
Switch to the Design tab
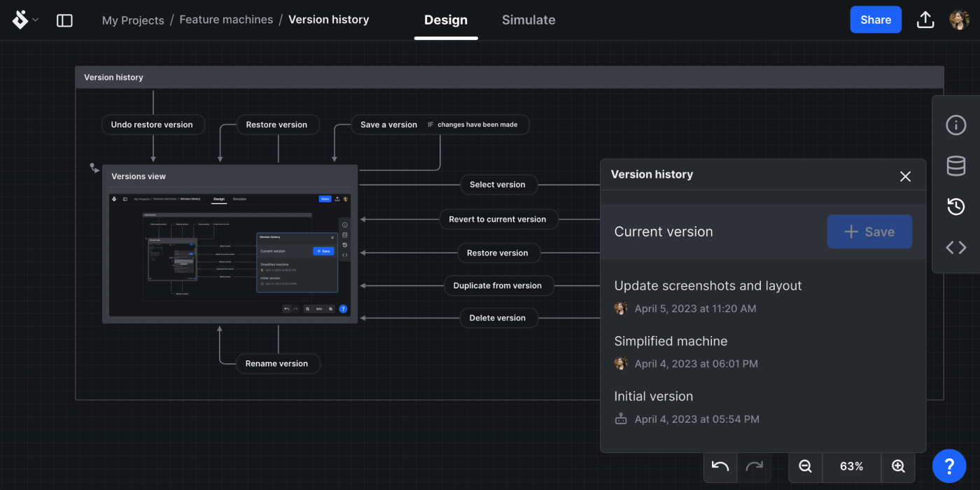446,20
